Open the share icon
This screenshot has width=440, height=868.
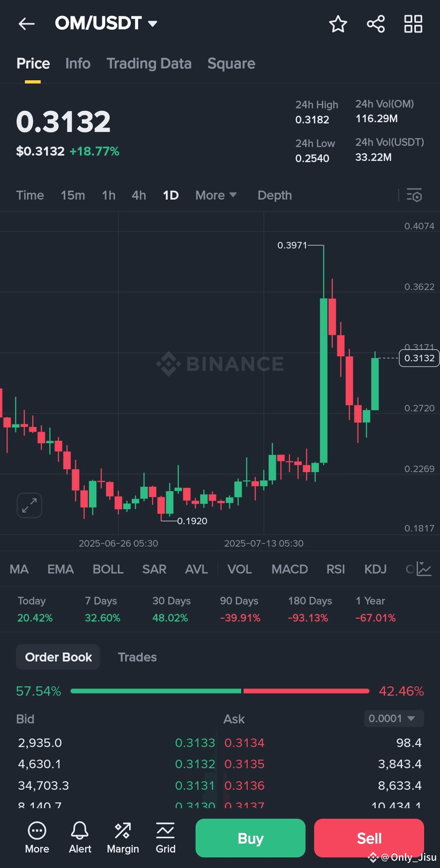376,24
